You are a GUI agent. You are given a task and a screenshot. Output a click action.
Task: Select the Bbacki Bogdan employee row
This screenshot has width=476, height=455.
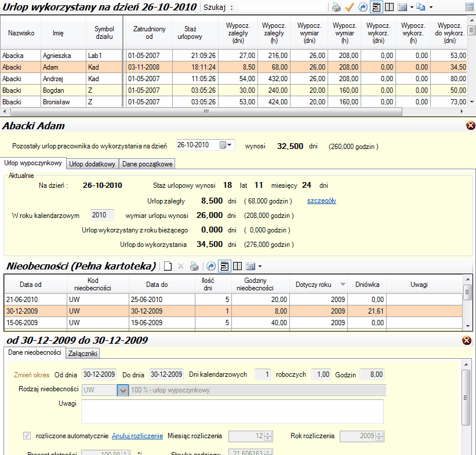233,90
